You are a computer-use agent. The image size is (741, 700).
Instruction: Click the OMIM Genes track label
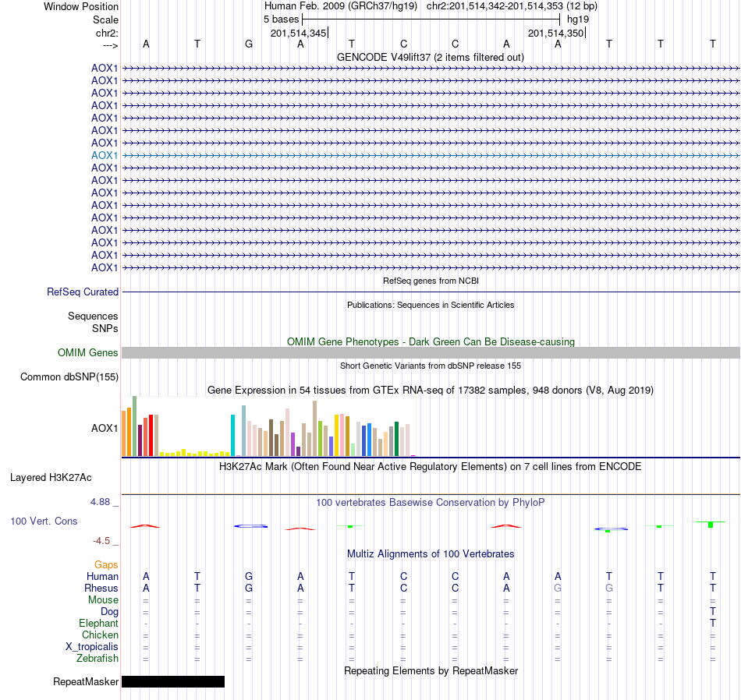pyautogui.click(x=88, y=353)
